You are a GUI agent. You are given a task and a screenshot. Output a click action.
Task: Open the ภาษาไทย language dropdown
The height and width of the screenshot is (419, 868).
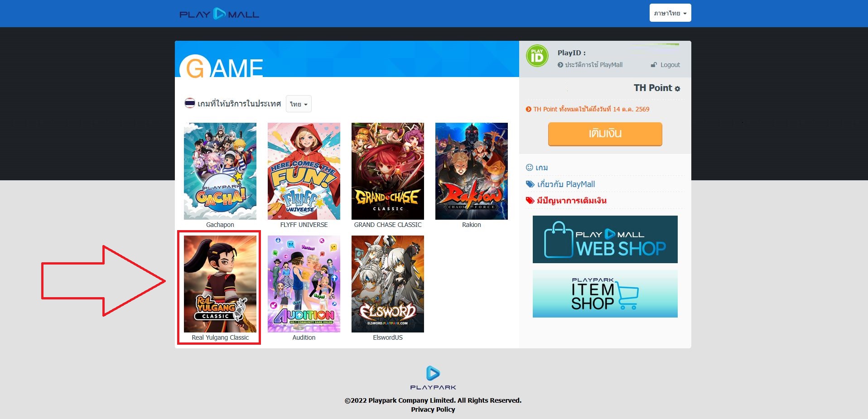pos(670,13)
